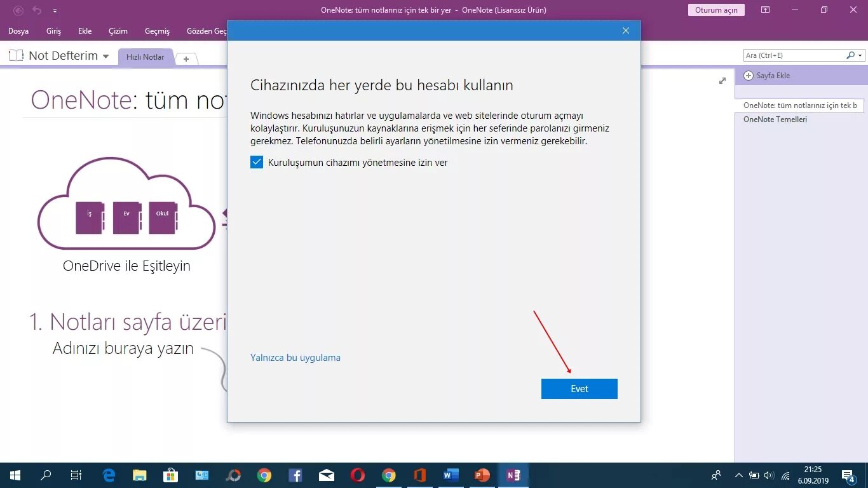Open the Giriş ribbon tab

pyautogui.click(x=54, y=31)
